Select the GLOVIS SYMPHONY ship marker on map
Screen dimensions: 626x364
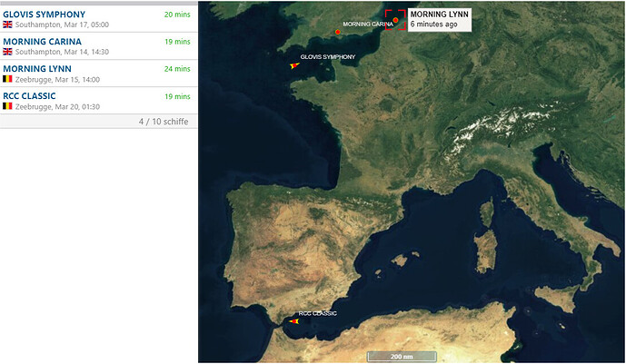tap(294, 65)
